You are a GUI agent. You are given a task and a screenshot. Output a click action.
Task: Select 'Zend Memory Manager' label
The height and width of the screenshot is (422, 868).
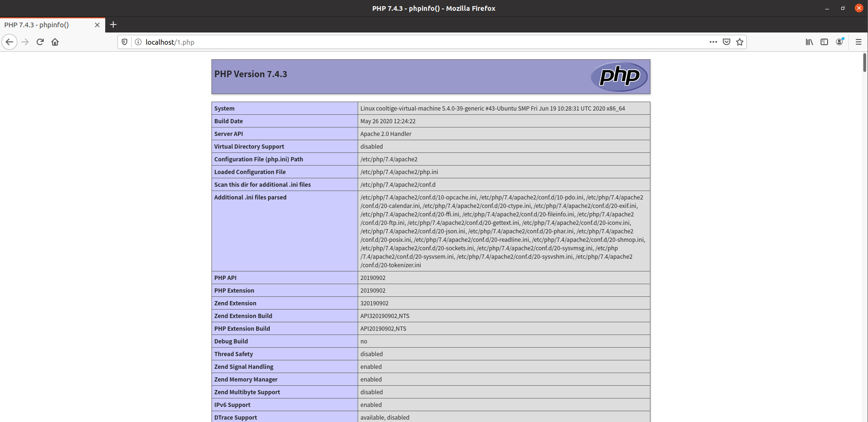pos(246,379)
